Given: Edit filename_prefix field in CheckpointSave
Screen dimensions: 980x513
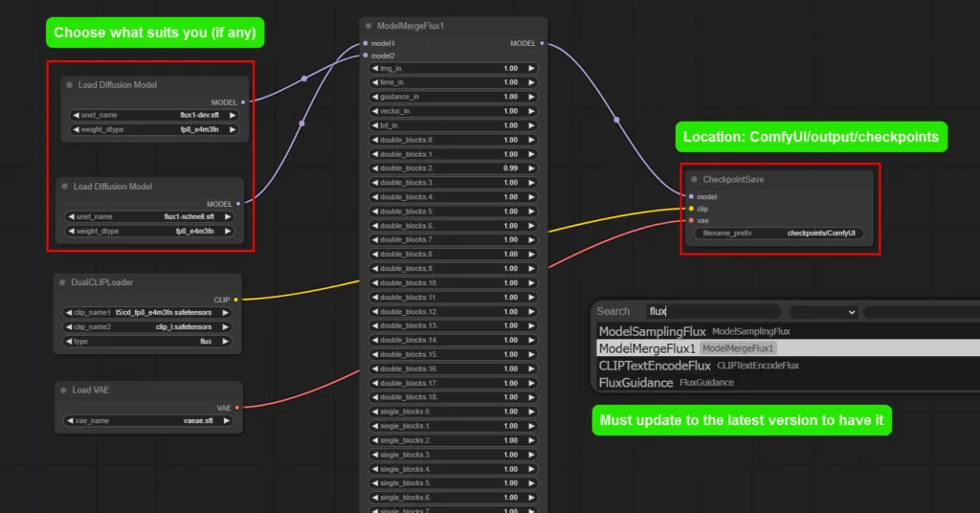Looking at the screenshot, I should (779, 234).
